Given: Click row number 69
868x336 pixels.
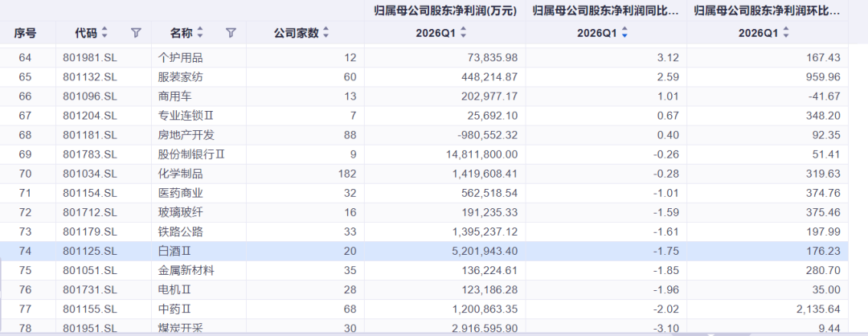Looking at the screenshot, I should click(x=26, y=154).
